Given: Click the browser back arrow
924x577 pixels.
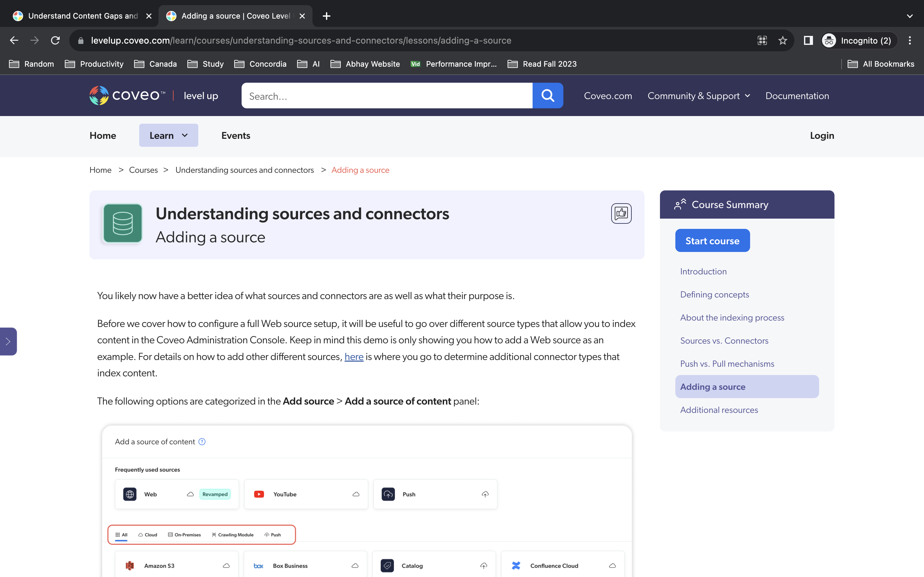Looking at the screenshot, I should 14,40.
